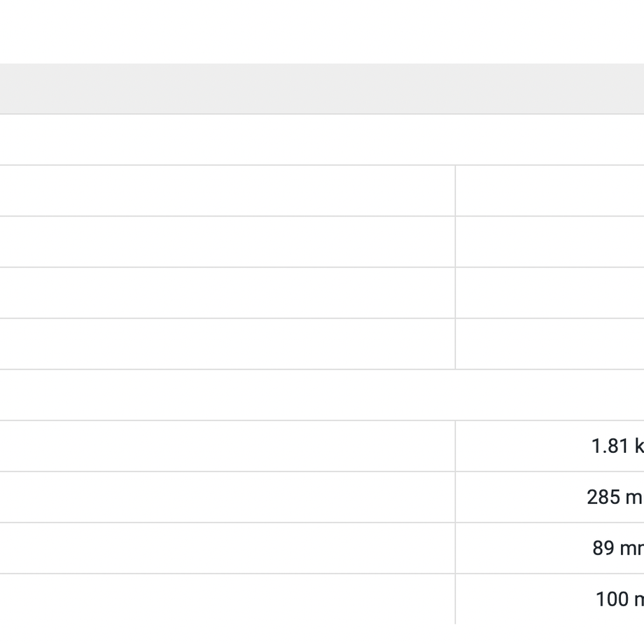Image resolution: width=644 pixels, height=644 pixels.
Task: Click the white blank area above gray header
Action: click(x=322, y=31)
